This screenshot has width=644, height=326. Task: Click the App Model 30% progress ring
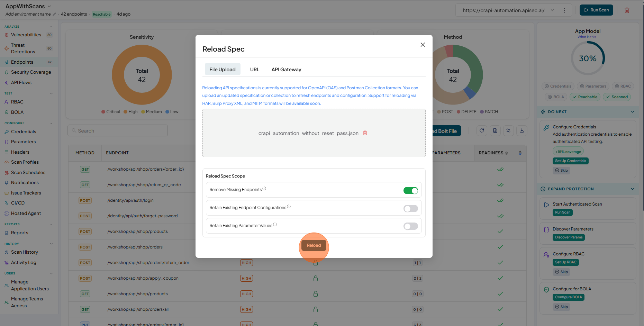(x=588, y=58)
